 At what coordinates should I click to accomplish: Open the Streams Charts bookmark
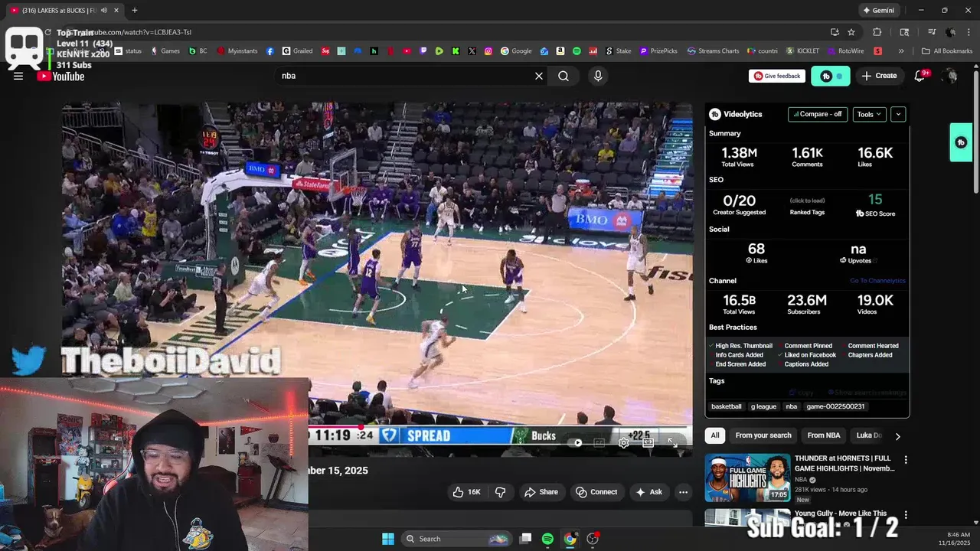pos(714,51)
